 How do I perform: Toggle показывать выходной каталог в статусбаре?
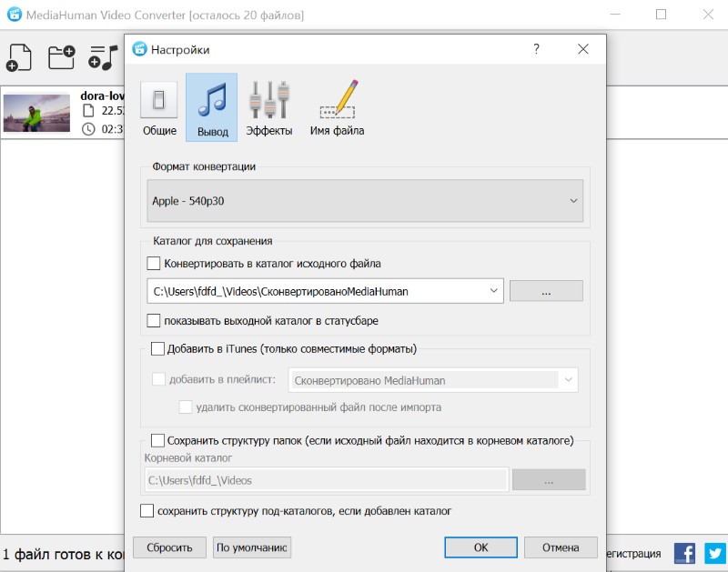click(x=154, y=321)
